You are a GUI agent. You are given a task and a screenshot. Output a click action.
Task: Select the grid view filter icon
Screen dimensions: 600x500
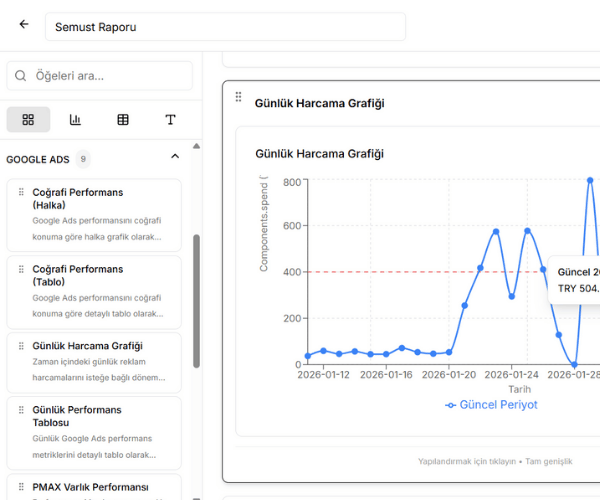tap(28, 120)
